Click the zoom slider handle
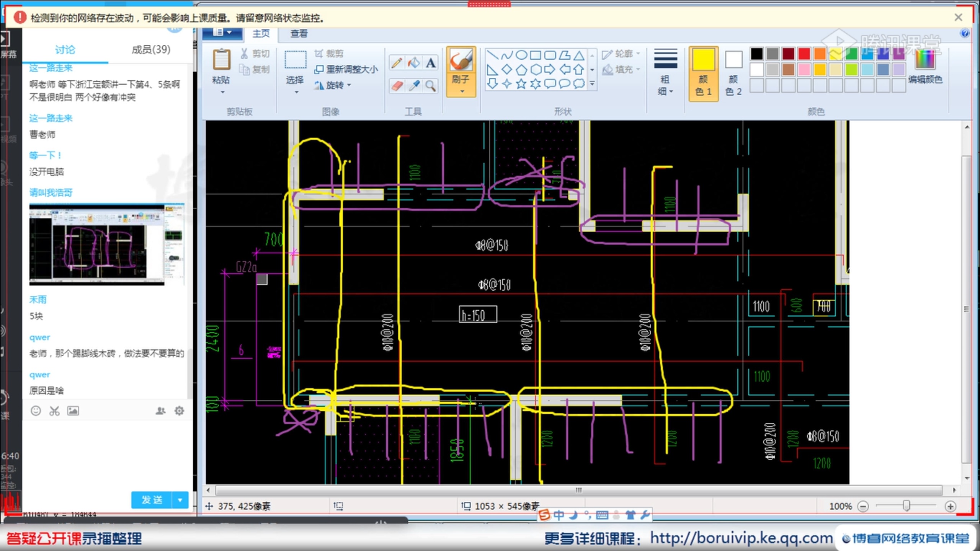The image size is (980, 551). tap(906, 506)
